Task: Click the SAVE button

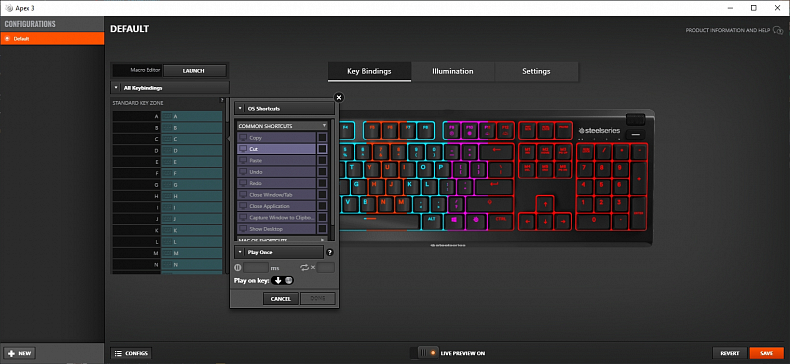Action: pyautogui.click(x=766, y=353)
